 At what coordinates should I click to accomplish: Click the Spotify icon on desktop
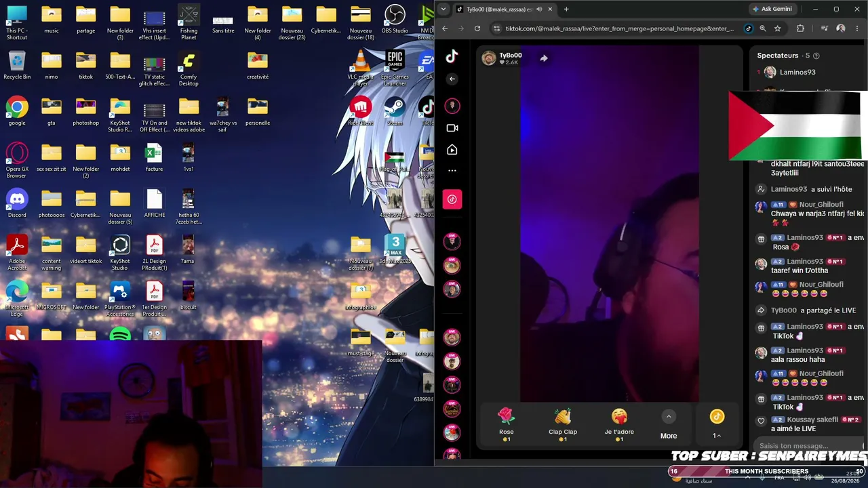(120, 335)
